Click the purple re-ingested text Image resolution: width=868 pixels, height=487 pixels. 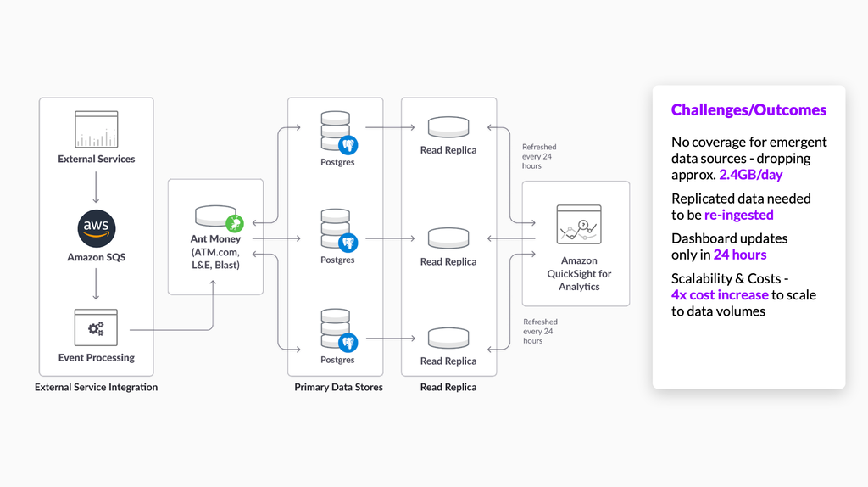[739, 215]
